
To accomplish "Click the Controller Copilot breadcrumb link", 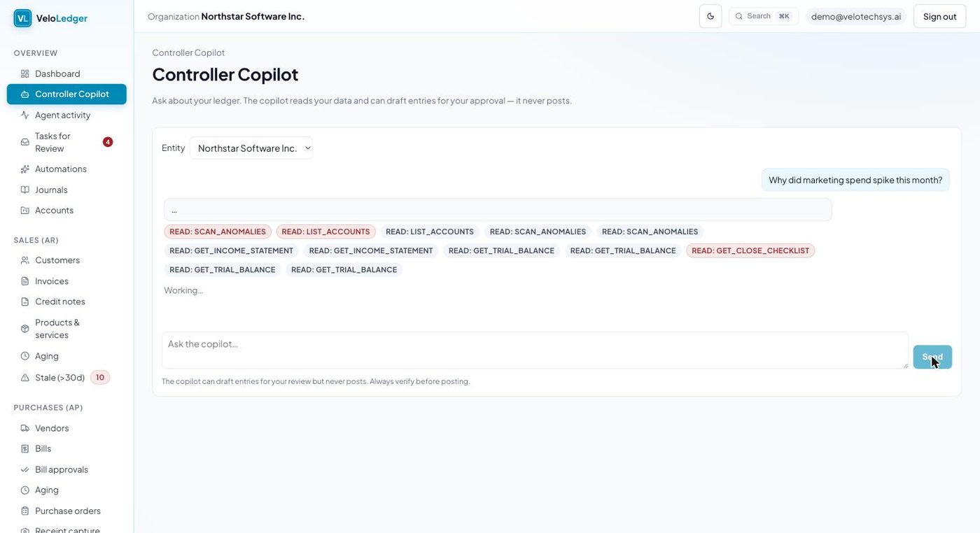I will pos(188,52).
